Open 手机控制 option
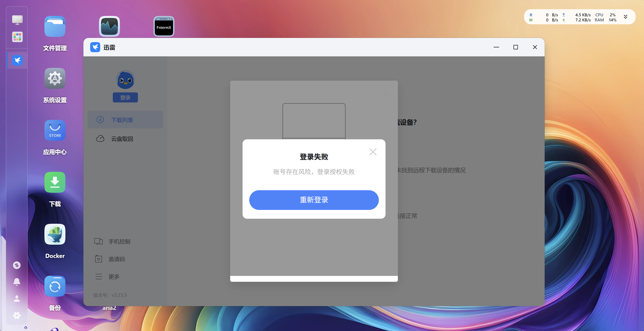The width and height of the screenshot is (644, 331). tap(119, 242)
